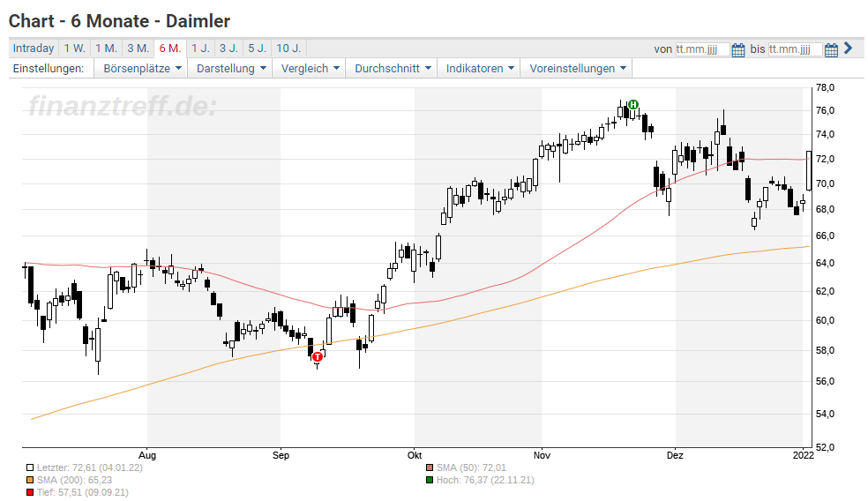
Task: Switch to the Intraday tab
Action: (x=34, y=49)
